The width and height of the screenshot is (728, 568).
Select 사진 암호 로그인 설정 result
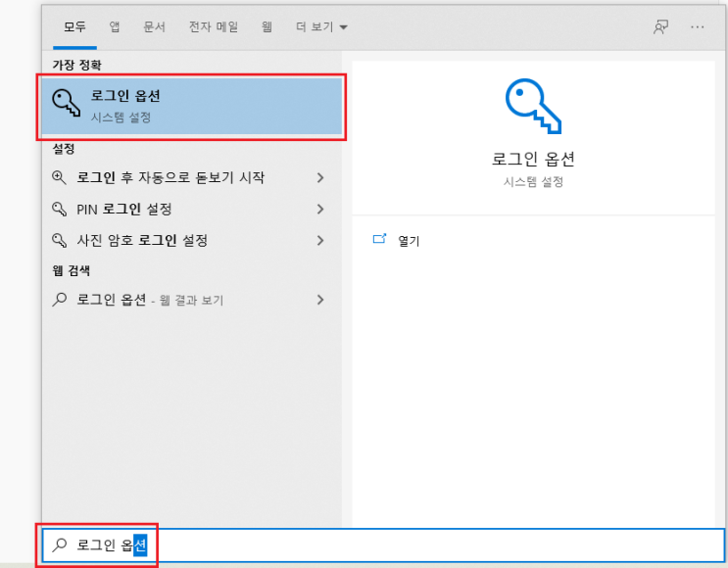click(192, 240)
